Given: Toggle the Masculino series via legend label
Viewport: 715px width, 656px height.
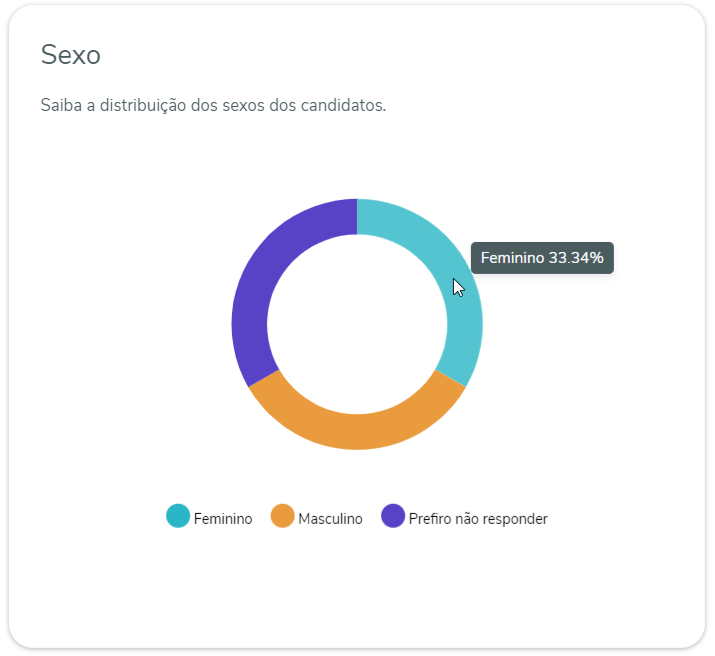Looking at the screenshot, I should pos(330,519).
